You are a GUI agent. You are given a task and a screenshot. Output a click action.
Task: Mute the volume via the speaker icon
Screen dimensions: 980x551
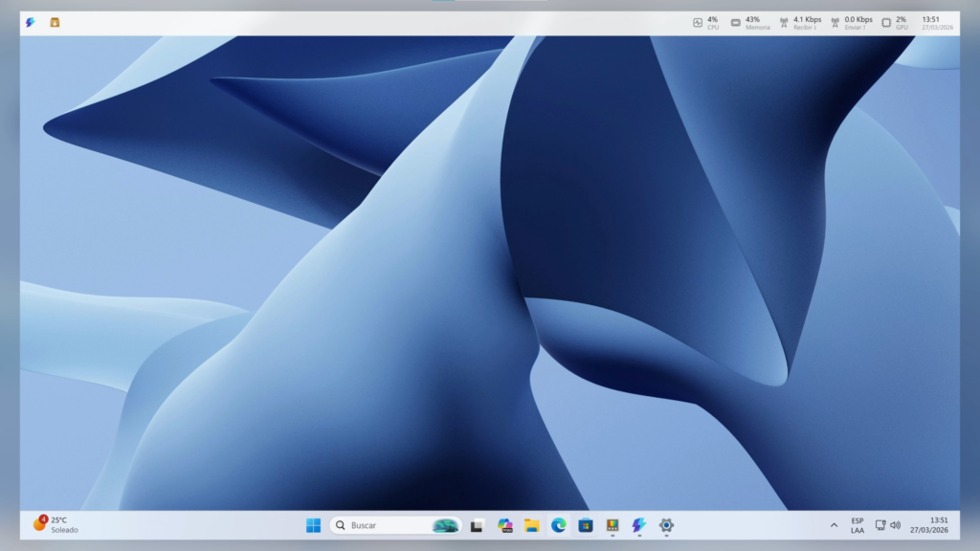pyautogui.click(x=895, y=524)
